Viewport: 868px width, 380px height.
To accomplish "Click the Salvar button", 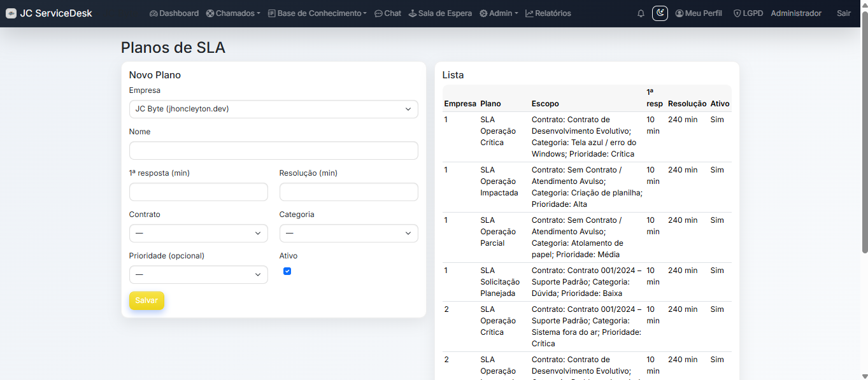I will pos(146,300).
